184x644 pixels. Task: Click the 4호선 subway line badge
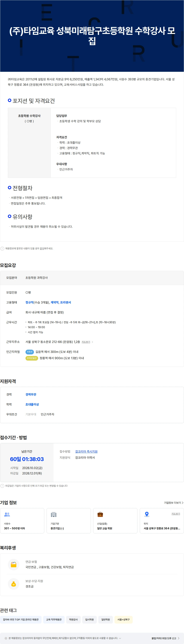coord(30,352)
